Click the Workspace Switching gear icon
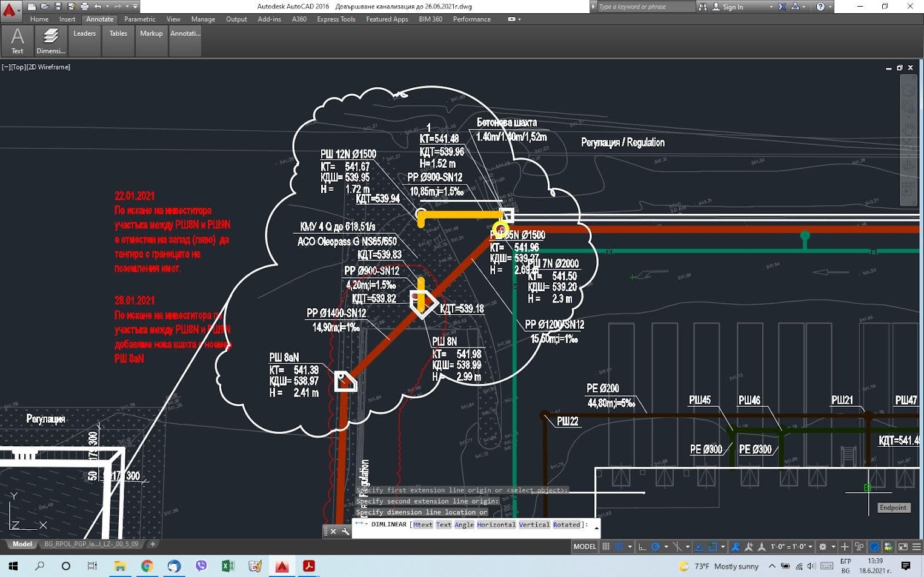 coord(822,547)
